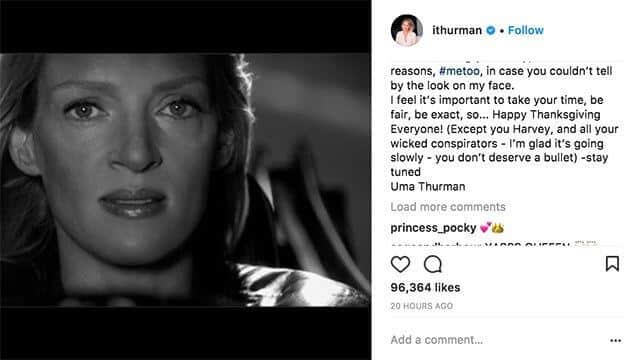Click the Happy Thanksgiving line of the caption

(x=546, y=115)
